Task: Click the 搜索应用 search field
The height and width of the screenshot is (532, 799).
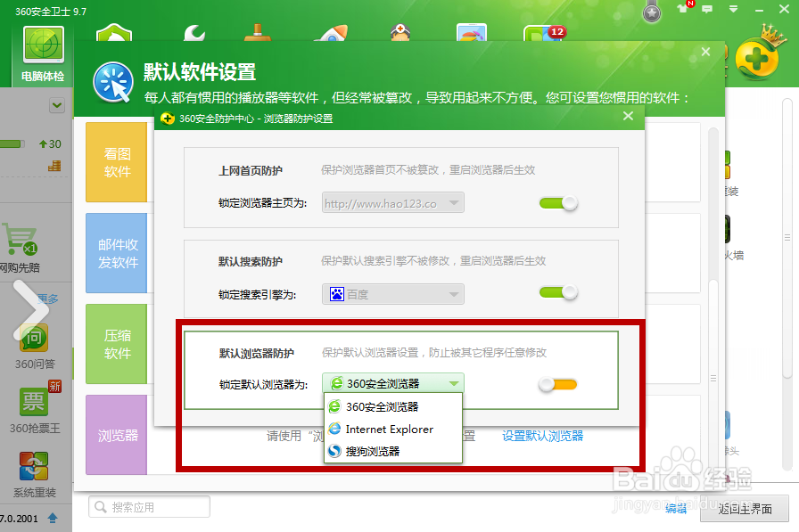Action: [x=149, y=506]
